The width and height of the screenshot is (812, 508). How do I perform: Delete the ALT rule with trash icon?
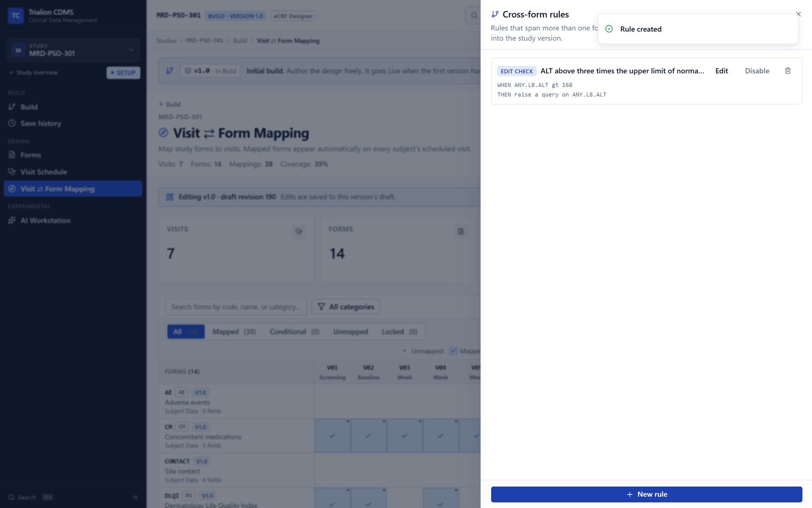point(787,71)
